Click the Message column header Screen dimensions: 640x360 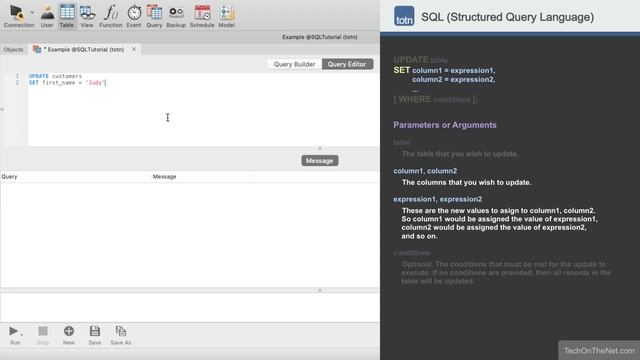coord(202,177)
